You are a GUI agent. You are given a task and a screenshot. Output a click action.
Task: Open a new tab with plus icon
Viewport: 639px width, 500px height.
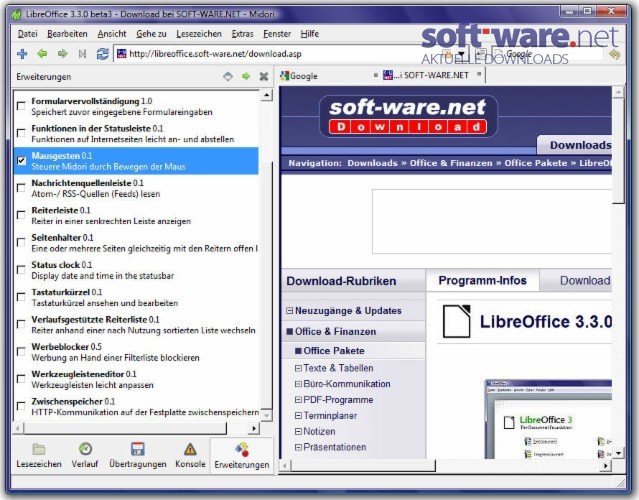click(22, 54)
